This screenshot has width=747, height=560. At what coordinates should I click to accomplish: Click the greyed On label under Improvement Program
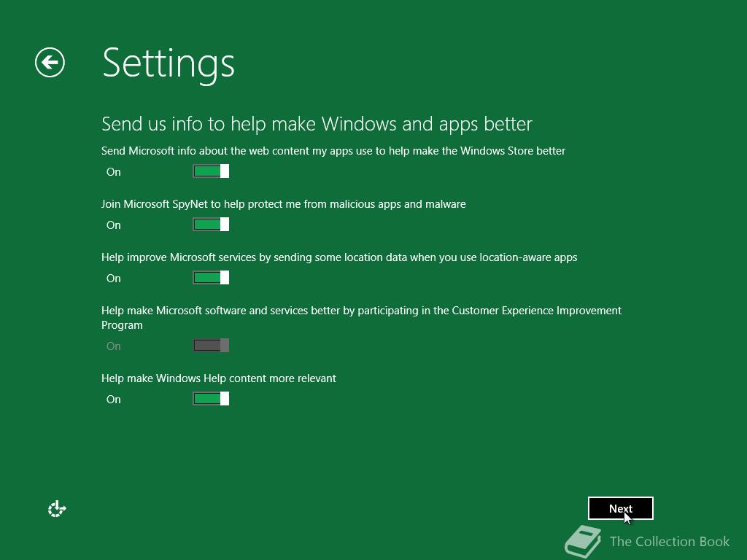(113, 346)
